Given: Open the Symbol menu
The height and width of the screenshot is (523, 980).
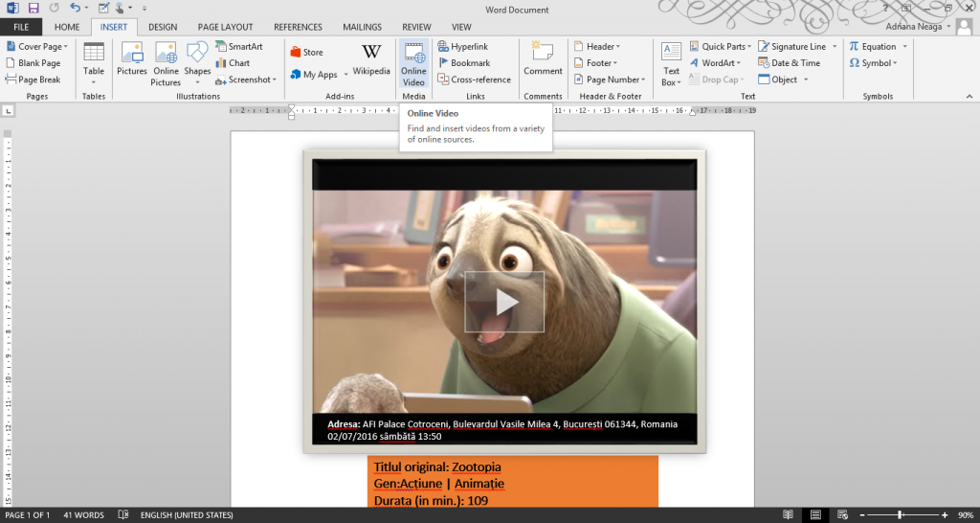Looking at the screenshot, I should point(873,63).
